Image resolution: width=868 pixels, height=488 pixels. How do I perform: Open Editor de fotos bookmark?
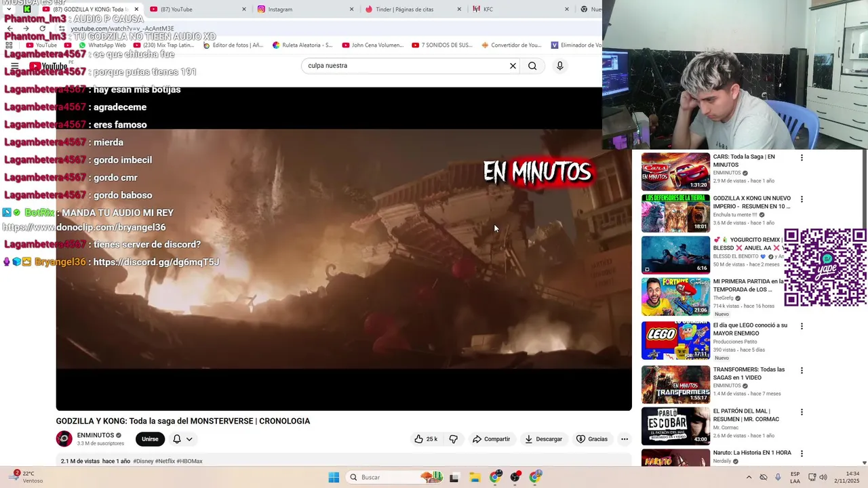(233, 45)
